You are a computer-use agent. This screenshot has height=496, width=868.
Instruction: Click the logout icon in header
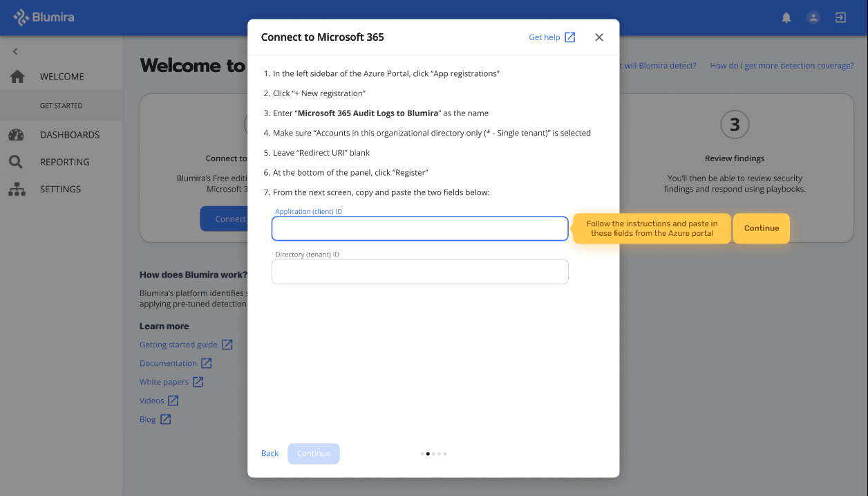(840, 18)
